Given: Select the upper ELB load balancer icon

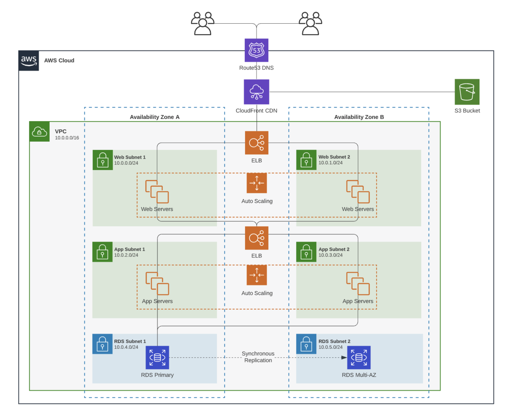Looking at the screenshot, I should tap(256, 143).
